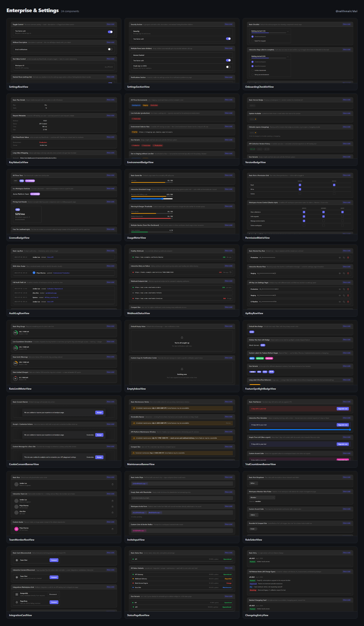
Task: Check Manage environments for the Member column
Action: tap(323, 221)
